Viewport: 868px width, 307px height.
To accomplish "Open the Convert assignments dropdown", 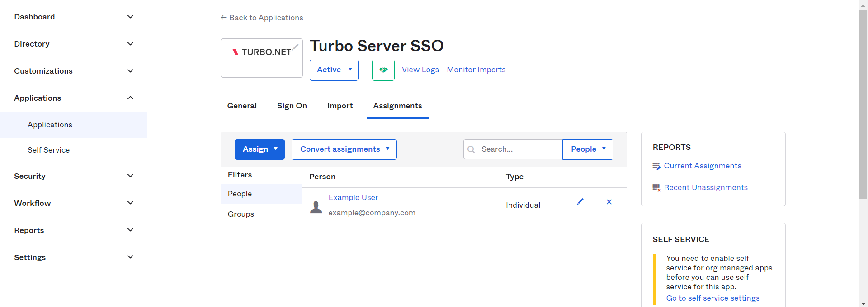I will click(x=344, y=149).
